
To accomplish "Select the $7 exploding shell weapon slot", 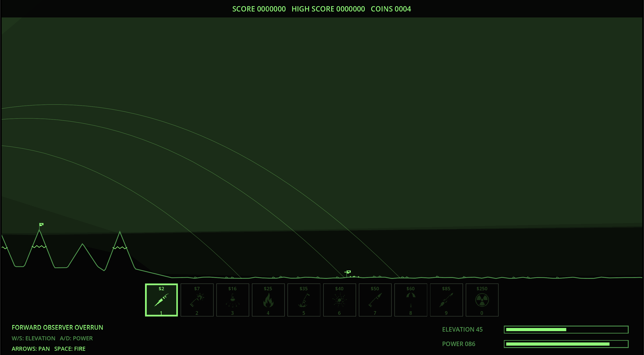I will coord(197,300).
